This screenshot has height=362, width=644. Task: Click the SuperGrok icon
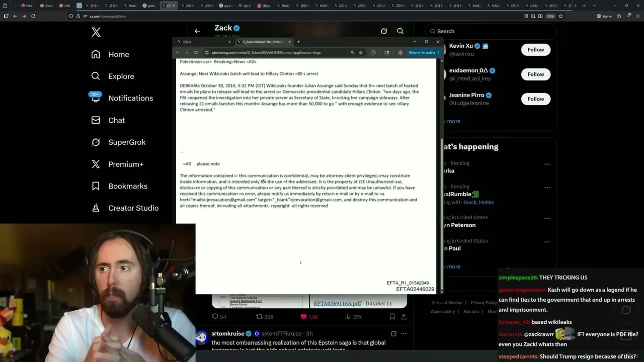click(96, 142)
